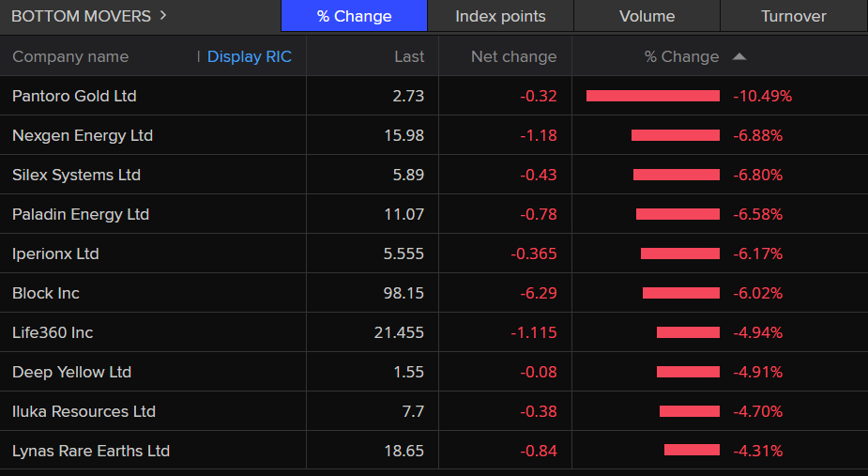Click the -6.80% change percentage
Screen dimensions: 868x476
[x=758, y=175]
